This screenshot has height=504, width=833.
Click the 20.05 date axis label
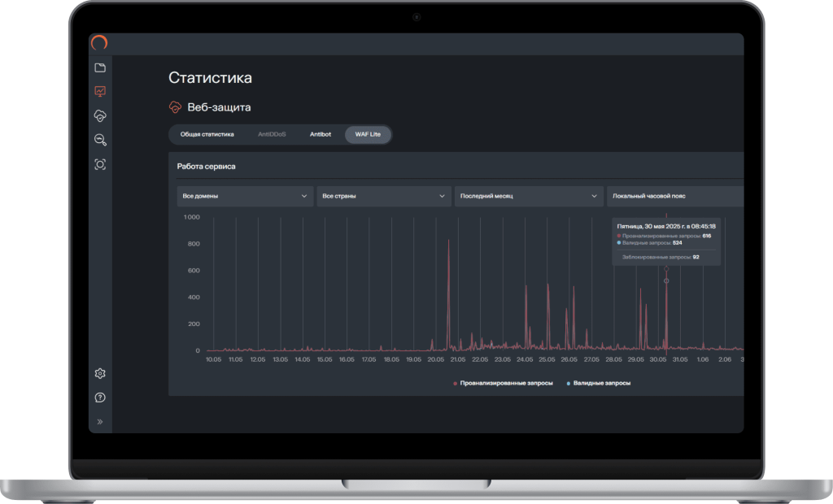[436, 359]
